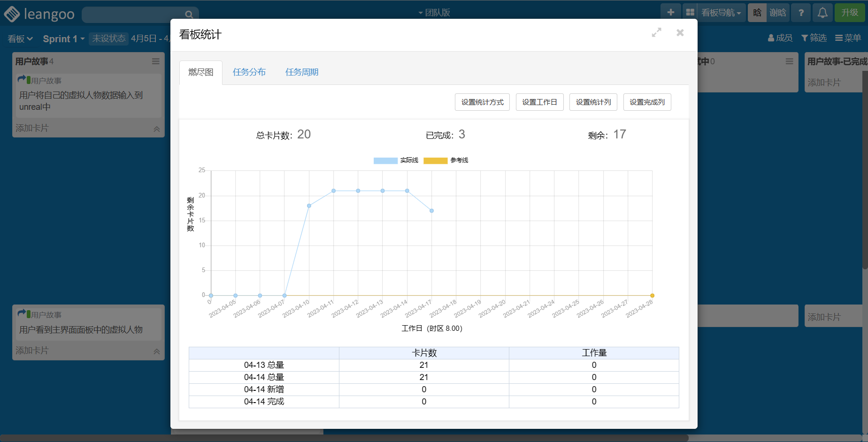Open the 筛选 filter option

pos(814,38)
